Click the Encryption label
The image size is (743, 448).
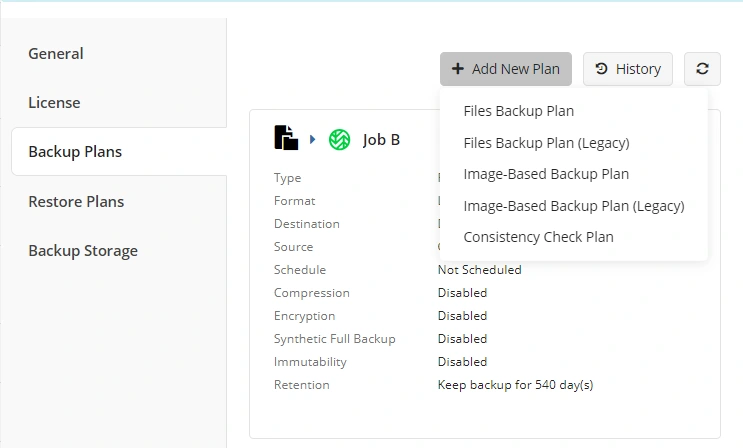(304, 316)
